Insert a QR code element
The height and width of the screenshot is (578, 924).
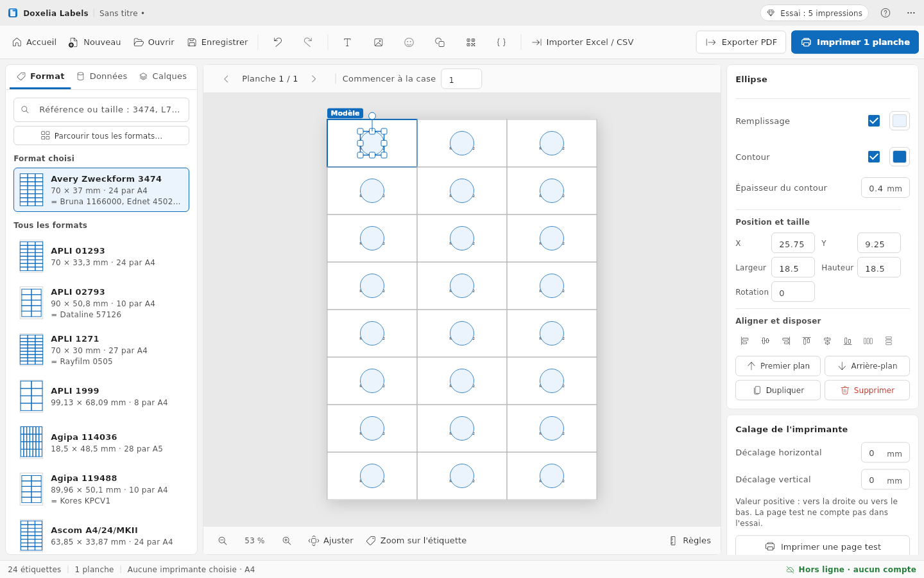pyautogui.click(x=471, y=42)
